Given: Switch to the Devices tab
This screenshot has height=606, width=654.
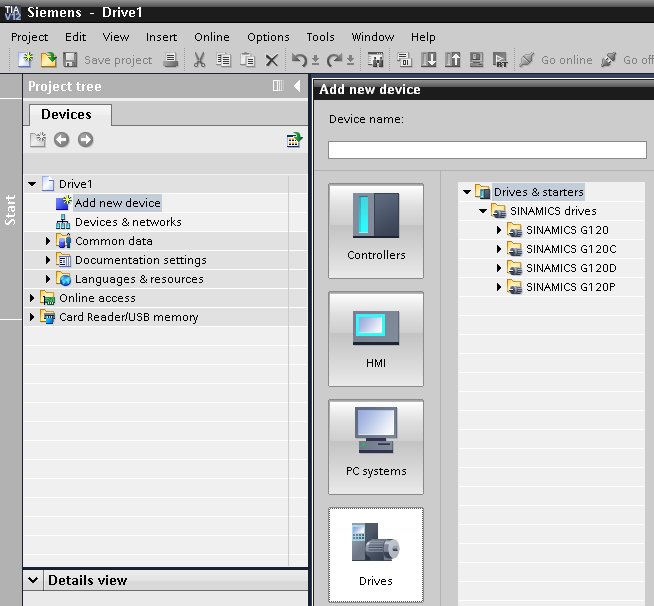Looking at the screenshot, I should click(x=70, y=115).
